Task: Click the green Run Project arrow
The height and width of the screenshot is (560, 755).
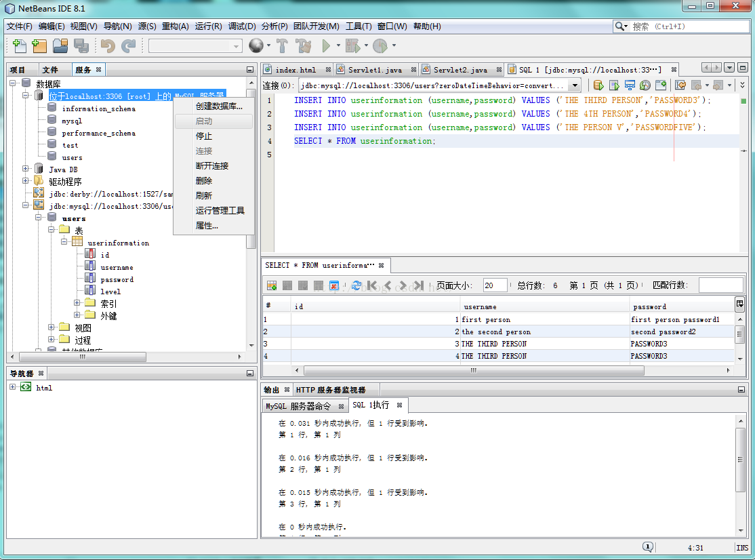Action: 326,45
